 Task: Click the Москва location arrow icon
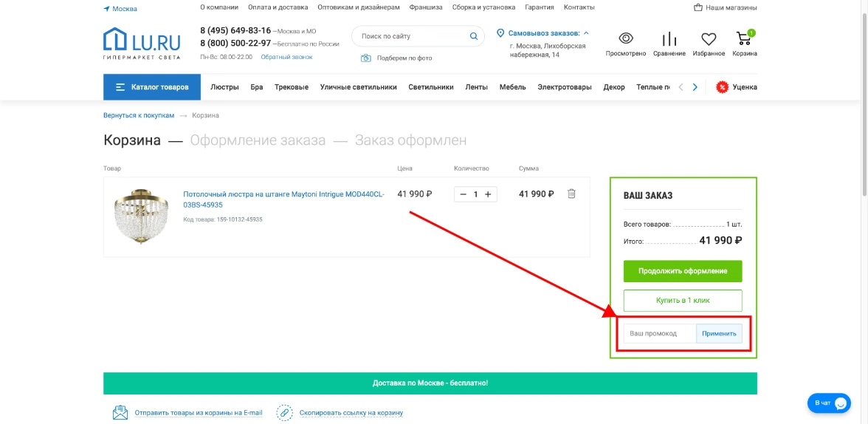pos(106,8)
